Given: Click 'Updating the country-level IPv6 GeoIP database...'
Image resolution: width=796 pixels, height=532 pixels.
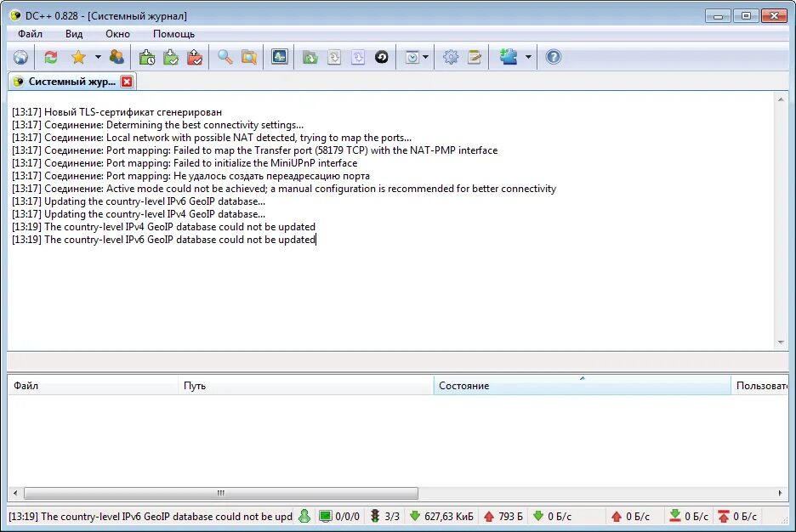Looking at the screenshot, I should [139, 201].
